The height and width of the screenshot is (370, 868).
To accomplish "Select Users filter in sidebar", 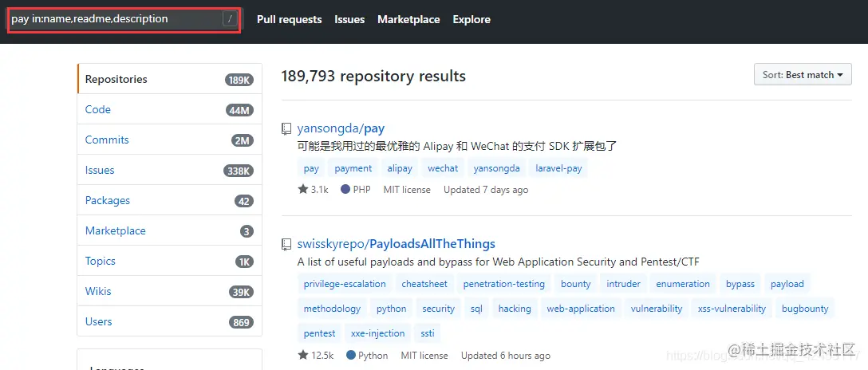I will 169,321.
